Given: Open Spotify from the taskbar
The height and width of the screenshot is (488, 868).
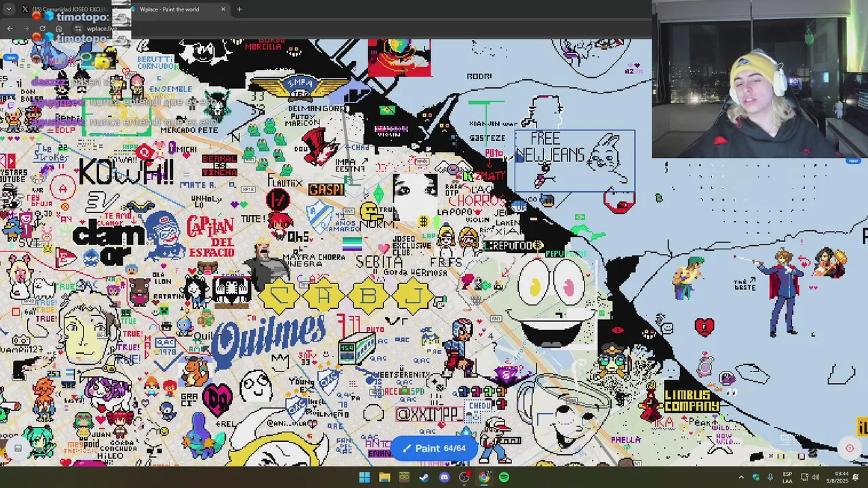Looking at the screenshot, I should (504, 477).
